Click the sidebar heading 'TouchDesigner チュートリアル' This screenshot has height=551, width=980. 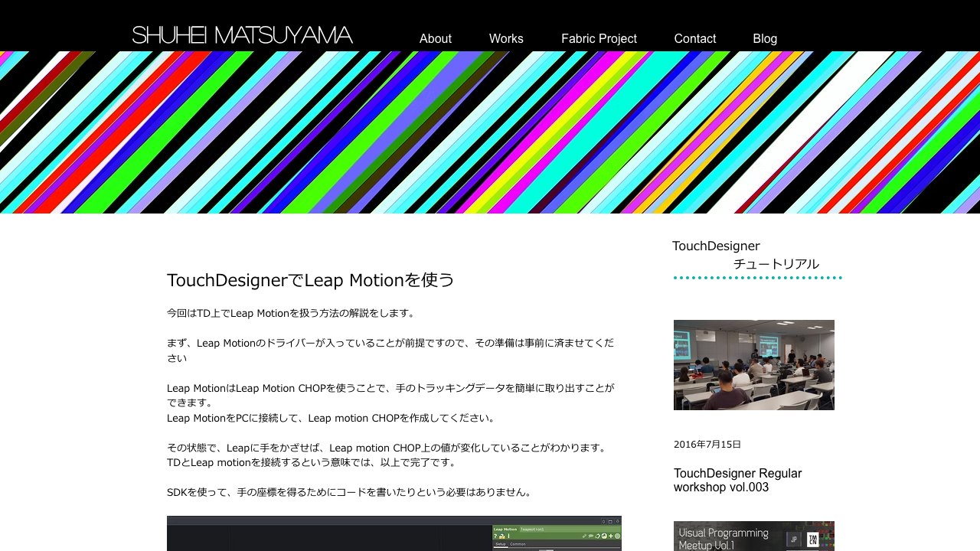tap(746, 255)
